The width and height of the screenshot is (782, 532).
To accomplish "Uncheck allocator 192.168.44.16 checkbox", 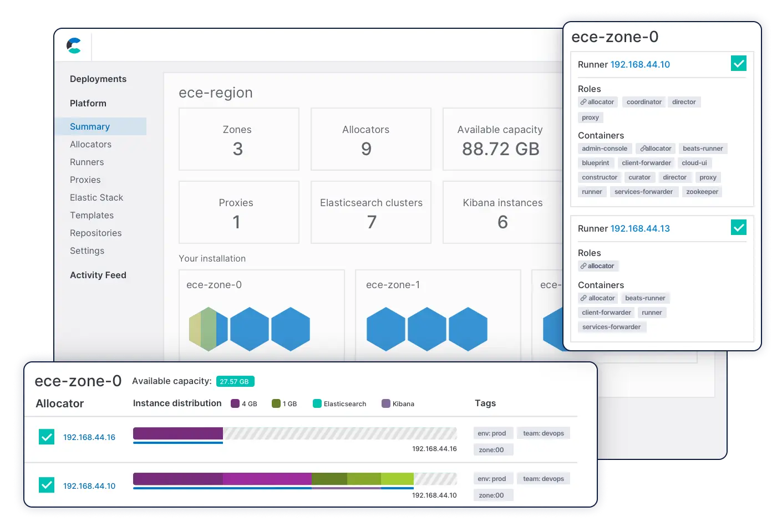I will click(x=47, y=437).
